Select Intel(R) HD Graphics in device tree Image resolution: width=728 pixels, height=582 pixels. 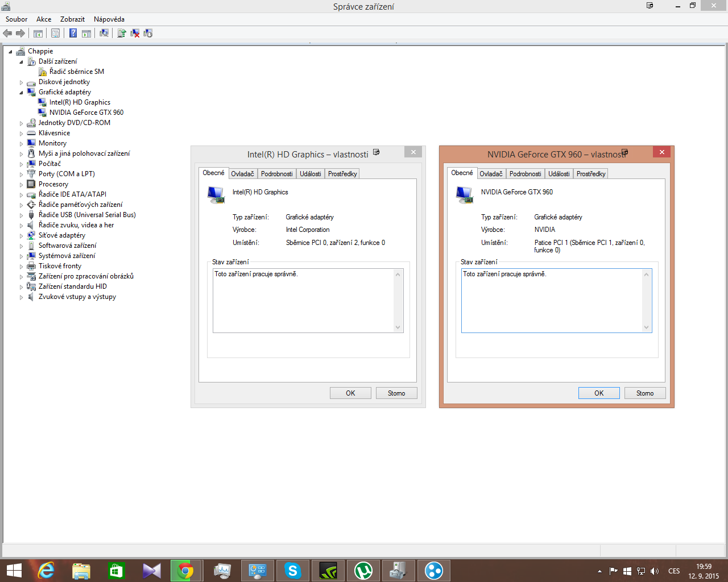coord(80,102)
